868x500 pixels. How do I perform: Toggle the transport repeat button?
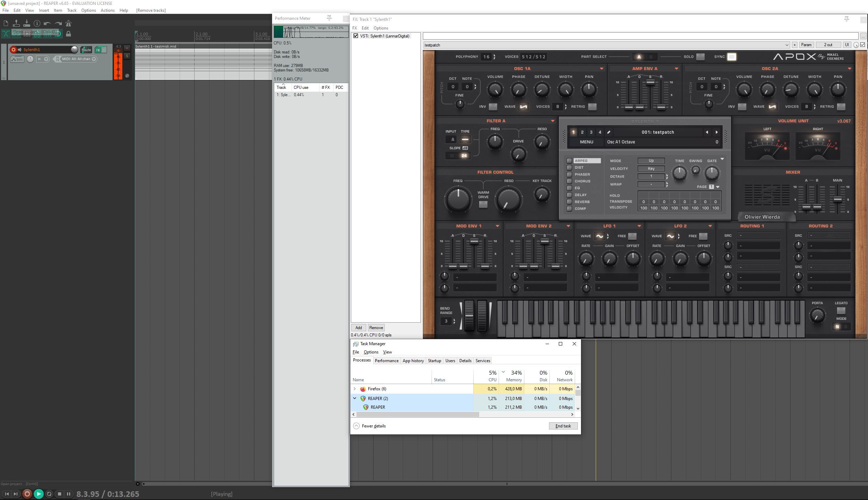pyautogui.click(x=49, y=494)
